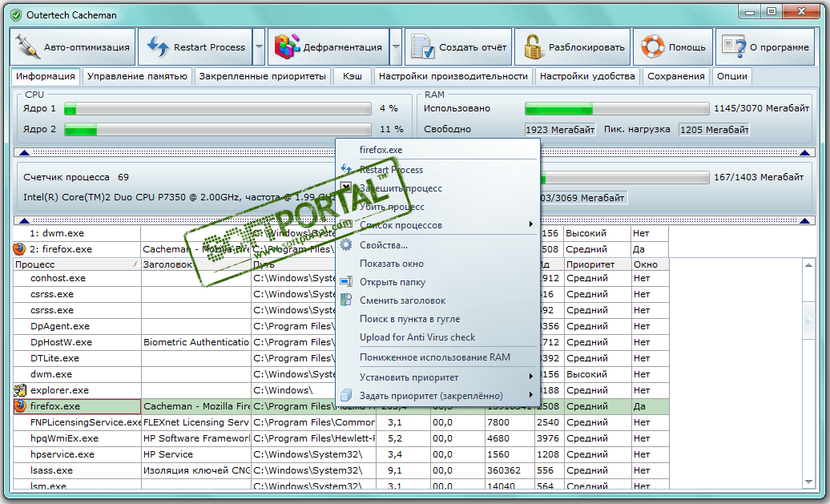This screenshot has height=504, width=830.
Task: Switch to the Опции tab
Action: tap(732, 76)
